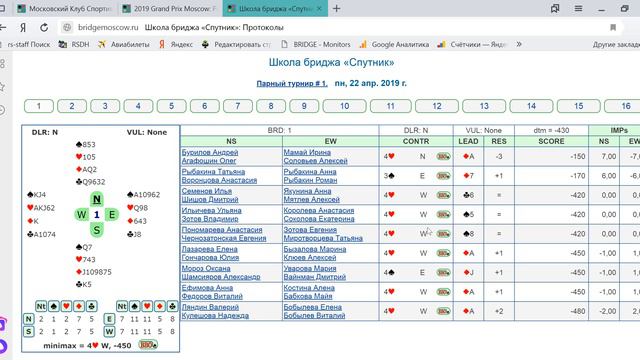
Task: Open the BBO viewer icon in Мороз Оксана row
Action: point(443,272)
